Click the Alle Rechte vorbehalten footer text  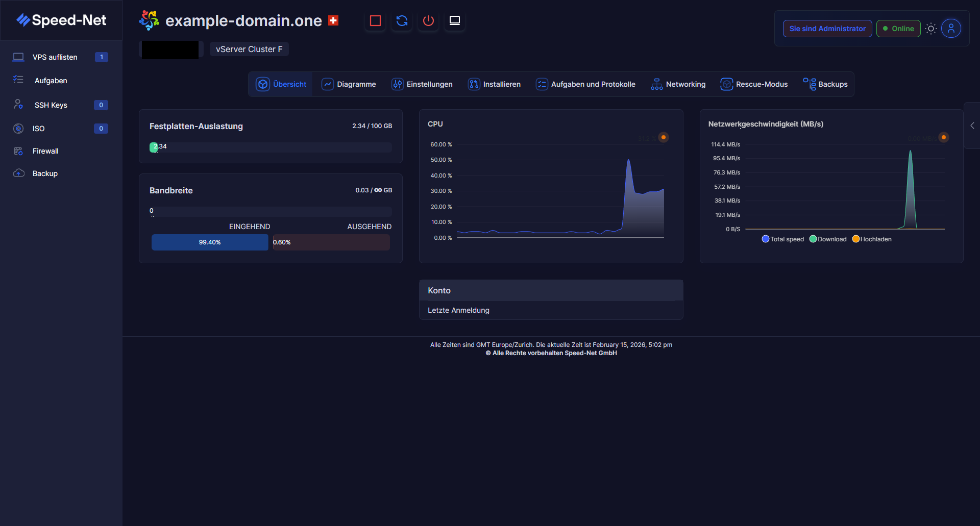551,353
